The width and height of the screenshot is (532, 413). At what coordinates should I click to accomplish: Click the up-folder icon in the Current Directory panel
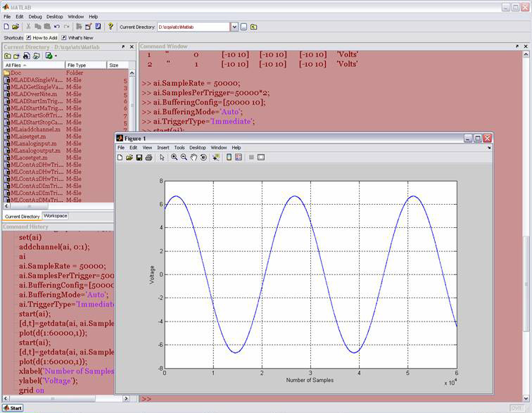click(x=8, y=56)
